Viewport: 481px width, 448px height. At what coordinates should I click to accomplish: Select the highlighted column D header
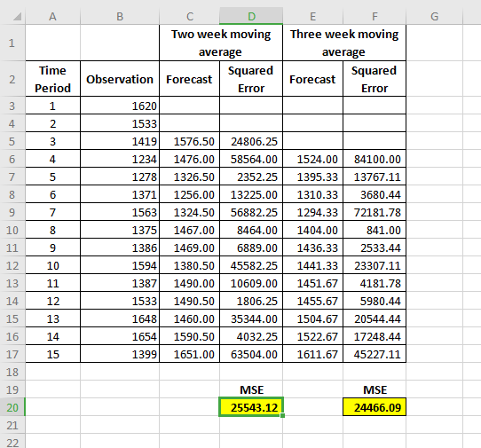[251, 16]
